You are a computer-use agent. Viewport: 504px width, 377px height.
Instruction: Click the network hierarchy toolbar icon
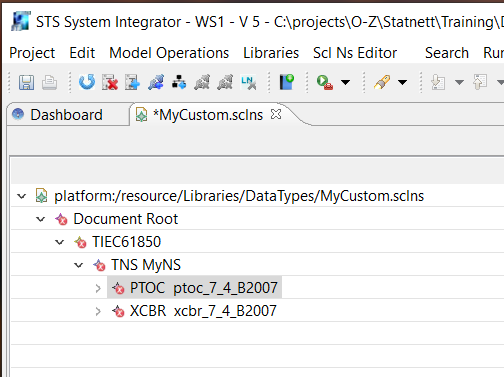coord(179,82)
